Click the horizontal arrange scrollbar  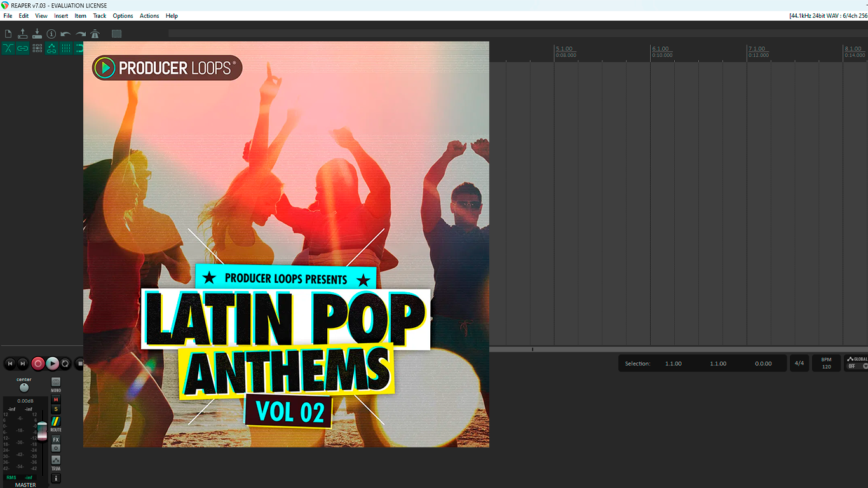679,349
